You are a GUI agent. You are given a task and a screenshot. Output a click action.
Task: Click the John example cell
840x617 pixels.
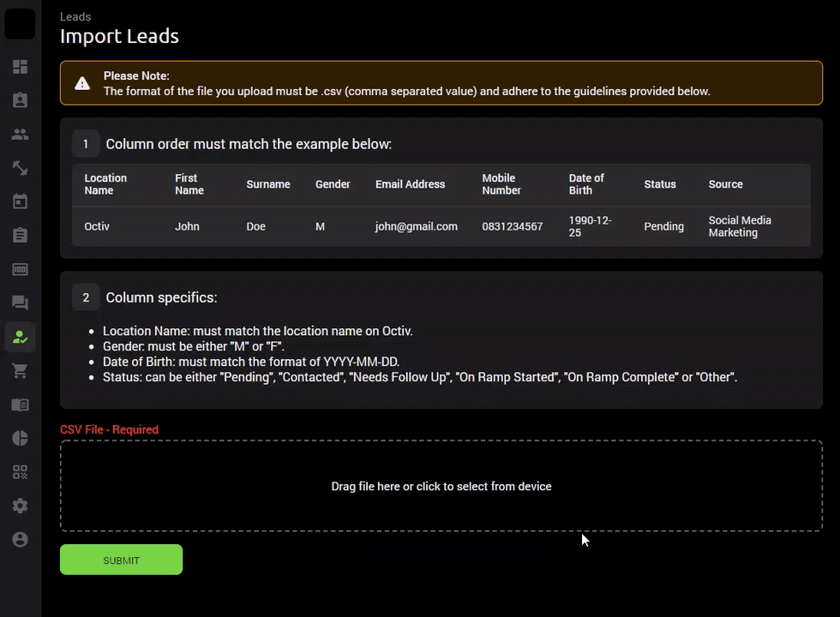pos(187,226)
